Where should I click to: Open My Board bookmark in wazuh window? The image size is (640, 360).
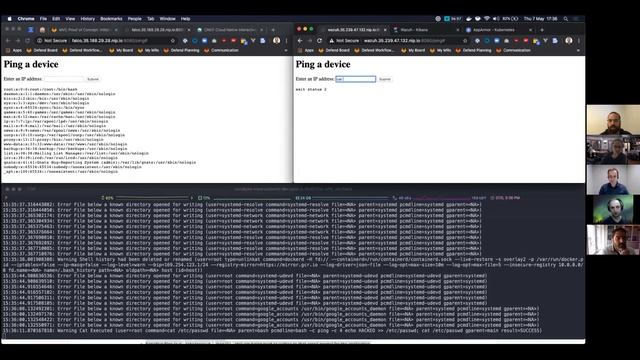[413, 50]
